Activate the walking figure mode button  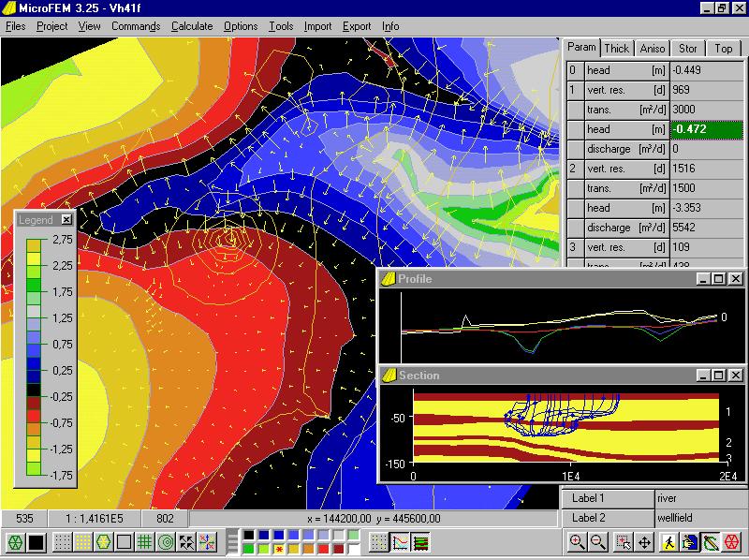(669, 542)
